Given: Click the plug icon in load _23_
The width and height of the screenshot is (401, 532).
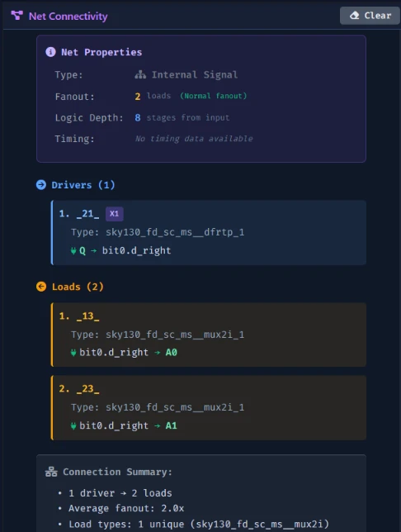Looking at the screenshot, I should click(73, 425).
